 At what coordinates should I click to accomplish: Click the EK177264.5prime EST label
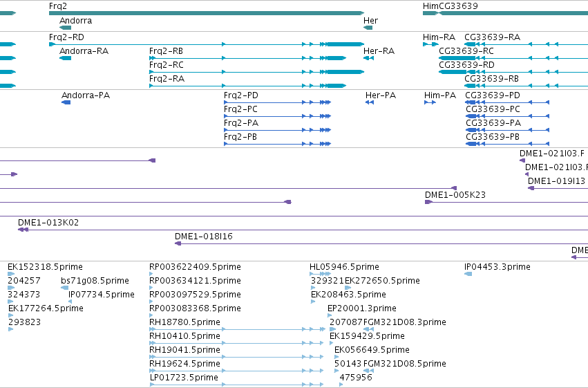tap(46, 308)
